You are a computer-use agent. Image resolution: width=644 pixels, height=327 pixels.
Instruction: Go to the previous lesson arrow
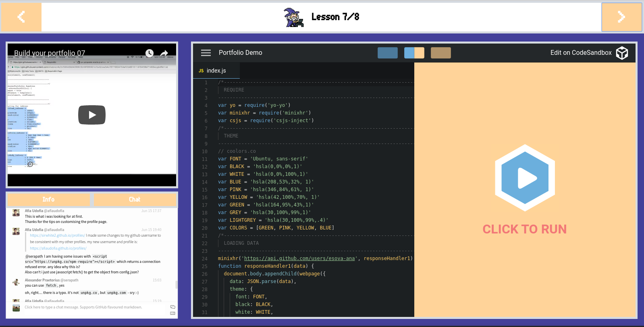tap(21, 17)
